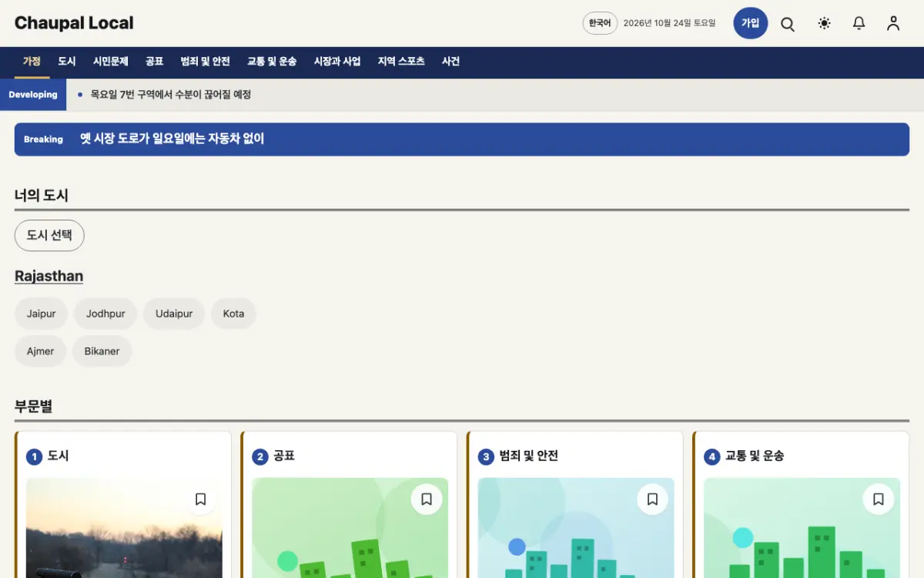This screenshot has width=924, height=578.
Task: Open the 도시 선택 city picker
Action: point(49,235)
